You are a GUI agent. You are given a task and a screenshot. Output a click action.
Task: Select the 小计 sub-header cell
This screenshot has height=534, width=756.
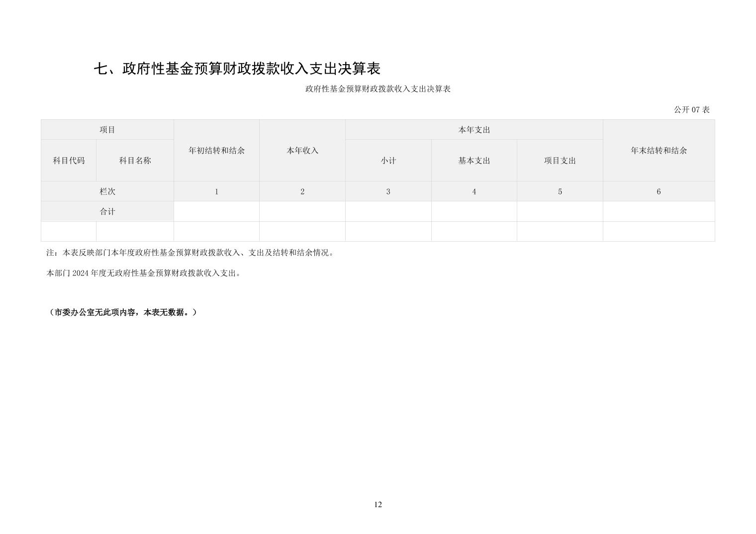coord(388,161)
